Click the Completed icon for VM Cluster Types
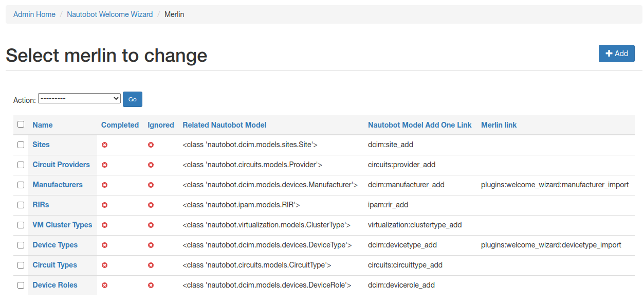644x303 pixels. [104, 225]
